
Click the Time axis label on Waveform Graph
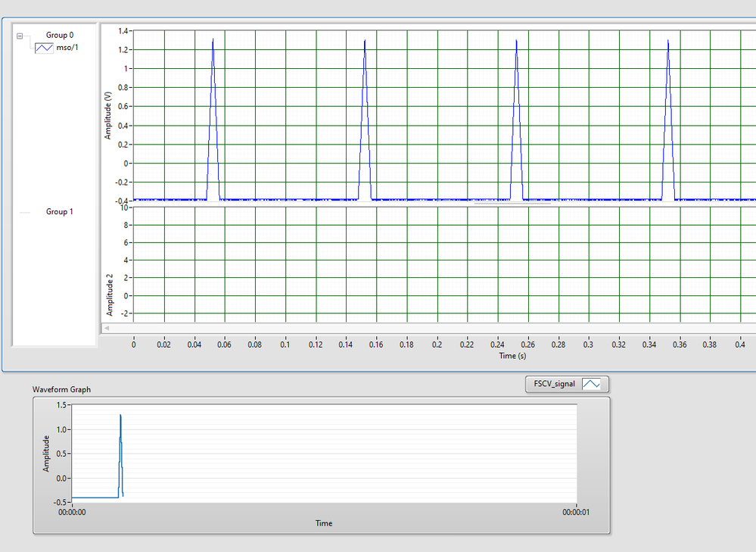coord(323,522)
